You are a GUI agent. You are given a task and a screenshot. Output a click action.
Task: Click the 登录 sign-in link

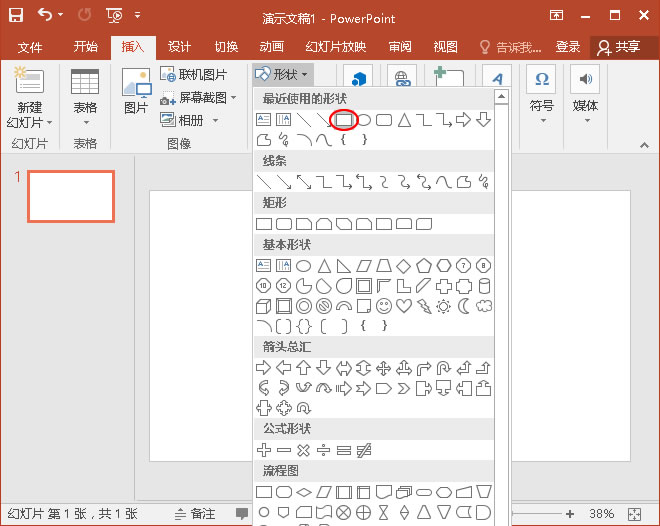click(568, 47)
